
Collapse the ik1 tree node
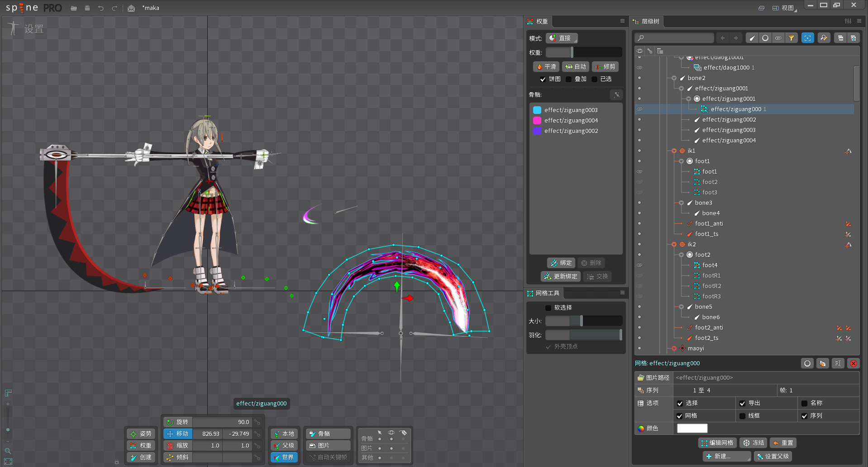[x=674, y=151]
